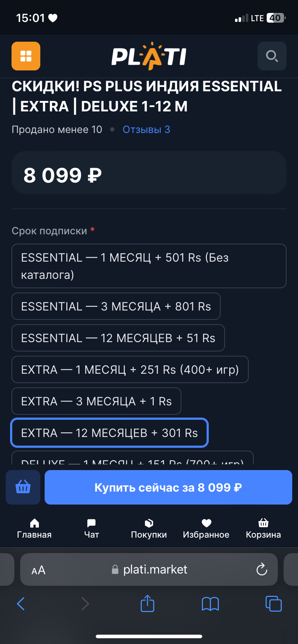Select ESSENTIAL 1 МЕСЯЦ + 501 Rs option
The image size is (298, 644).
coord(149,266)
